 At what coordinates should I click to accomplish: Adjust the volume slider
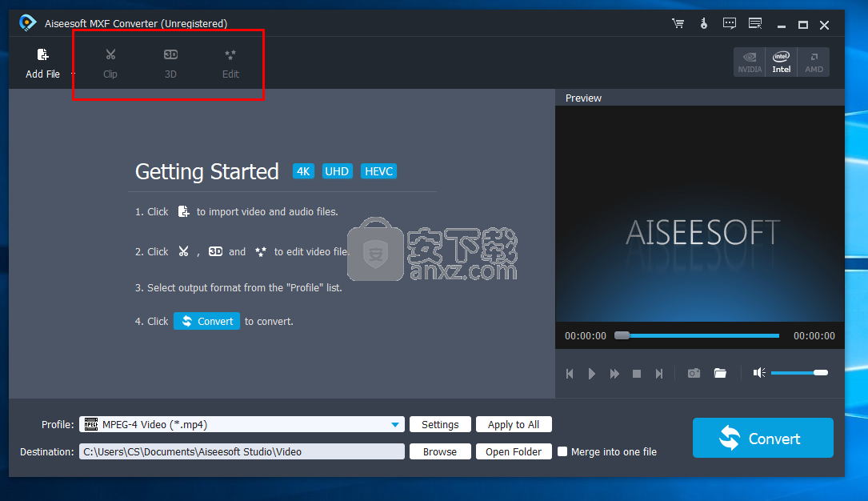[x=799, y=373]
